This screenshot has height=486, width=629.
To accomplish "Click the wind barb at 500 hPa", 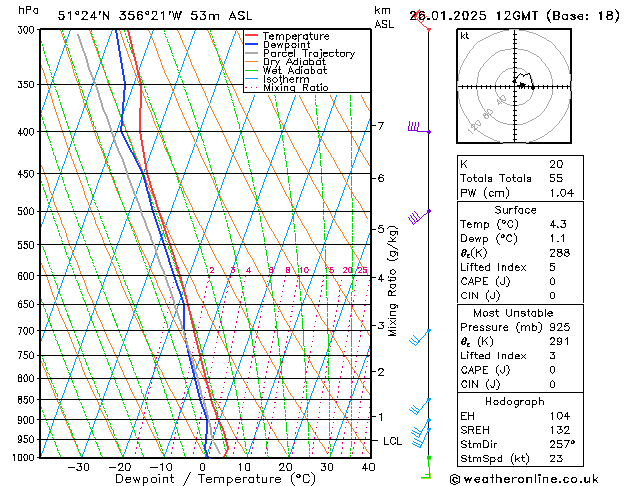I will point(418,216).
